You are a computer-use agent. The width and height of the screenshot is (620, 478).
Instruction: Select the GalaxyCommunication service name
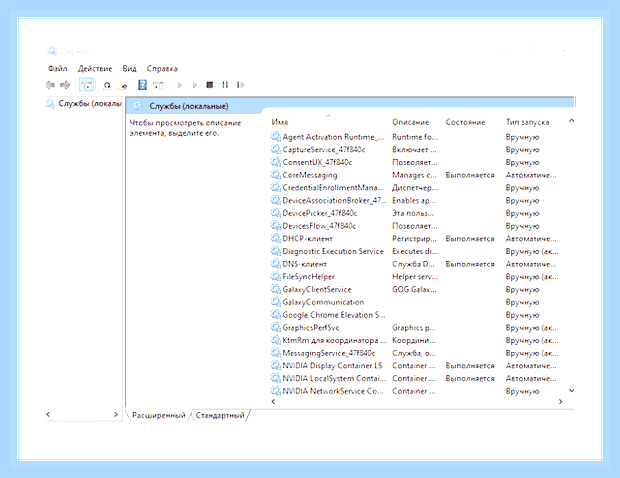pos(323,302)
